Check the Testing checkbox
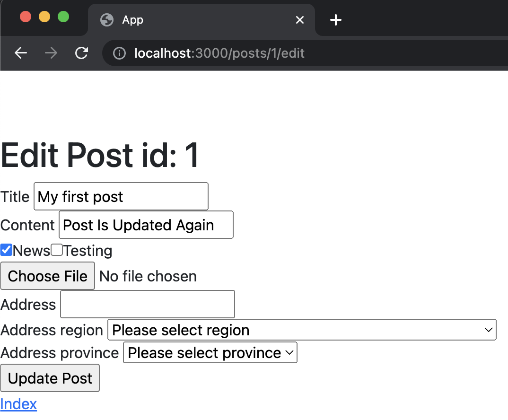The width and height of the screenshot is (508, 420). [57, 250]
